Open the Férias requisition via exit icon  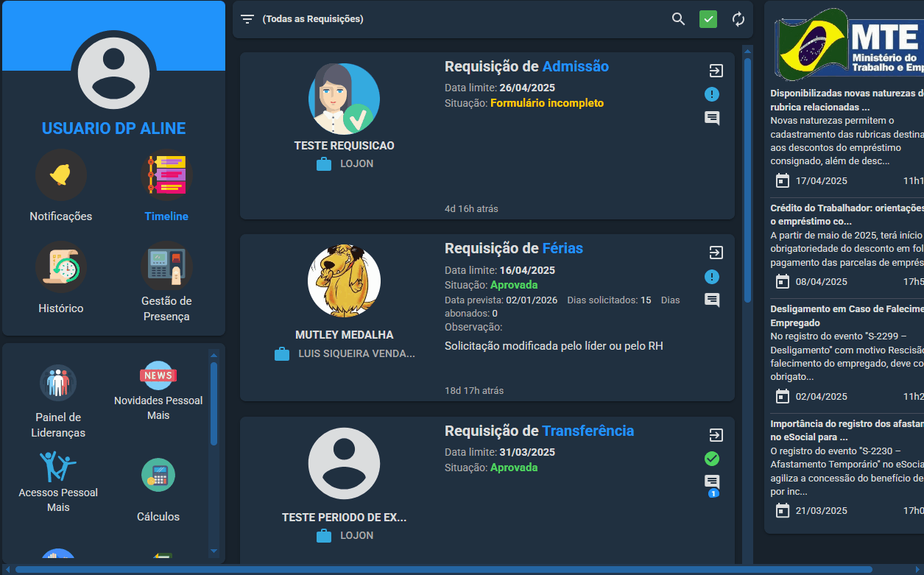click(716, 253)
